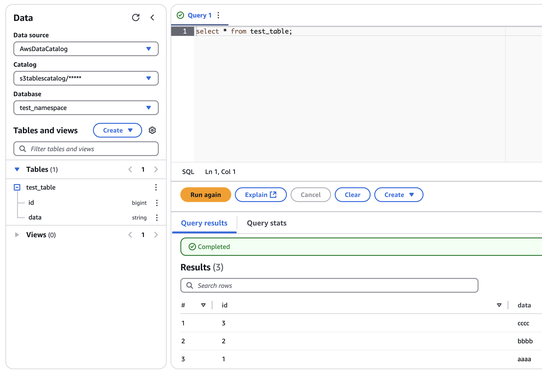Click the SQL language indicator
This screenshot has height=370, width=542.
coord(188,172)
